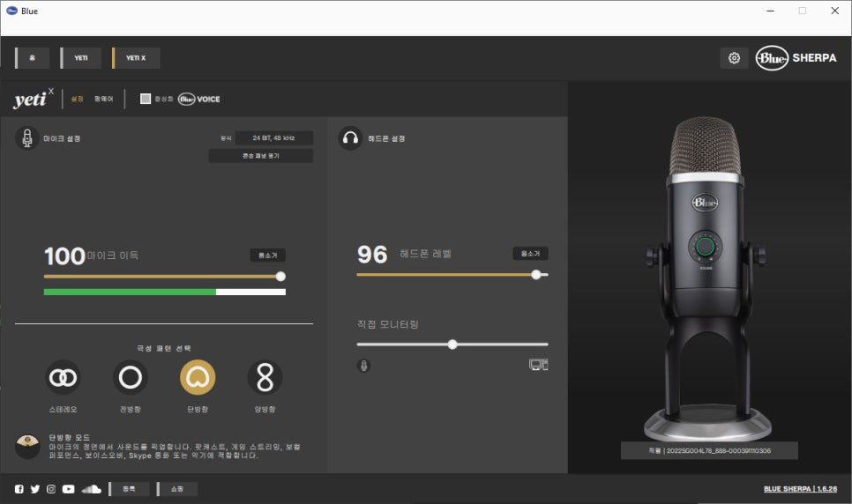Click the 100 mic gain value
The width and height of the screenshot is (852, 504).
(x=64, y=256)
